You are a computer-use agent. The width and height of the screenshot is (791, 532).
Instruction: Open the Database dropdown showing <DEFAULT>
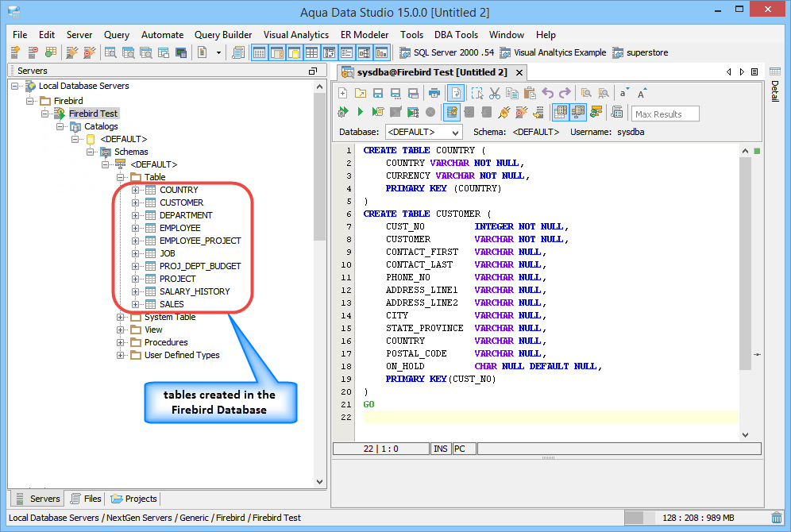pos(423,132)
